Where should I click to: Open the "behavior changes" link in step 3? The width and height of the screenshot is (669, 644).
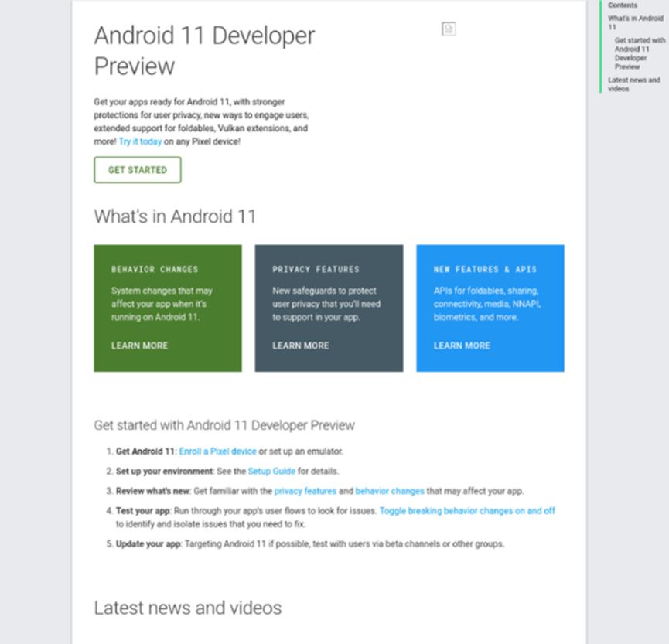click(x=389, y=490)
